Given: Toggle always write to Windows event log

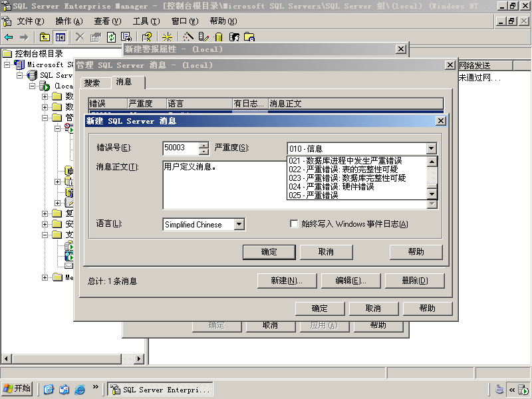Looking at the screenshot, I should pyautogui.click(x=294, y=223).
